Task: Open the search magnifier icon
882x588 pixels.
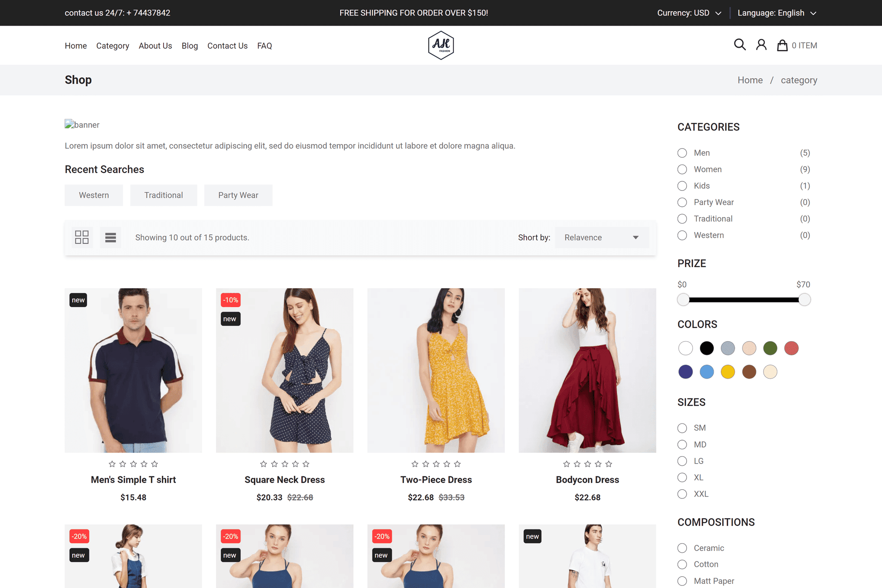Action: [x=739, y=45]
